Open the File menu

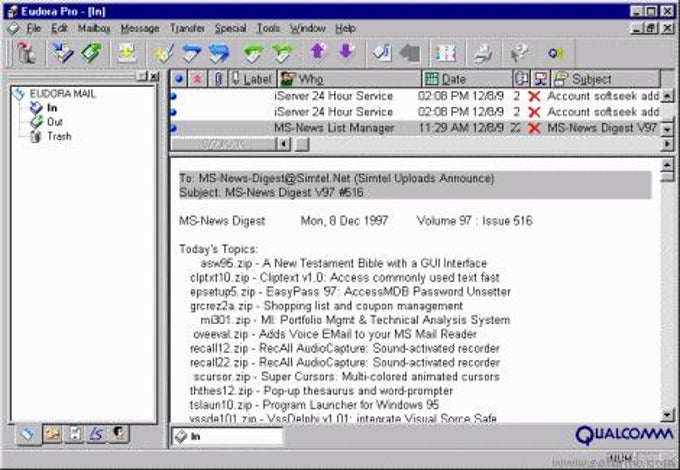click(x=34, y=29)
